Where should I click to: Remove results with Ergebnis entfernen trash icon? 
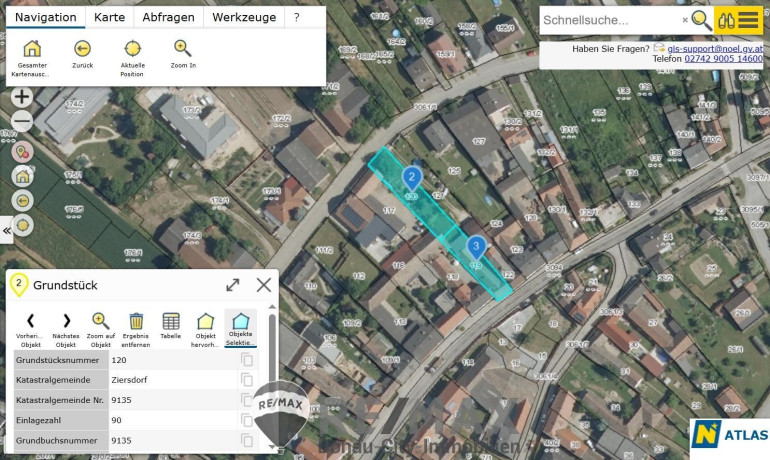[136, 322]
